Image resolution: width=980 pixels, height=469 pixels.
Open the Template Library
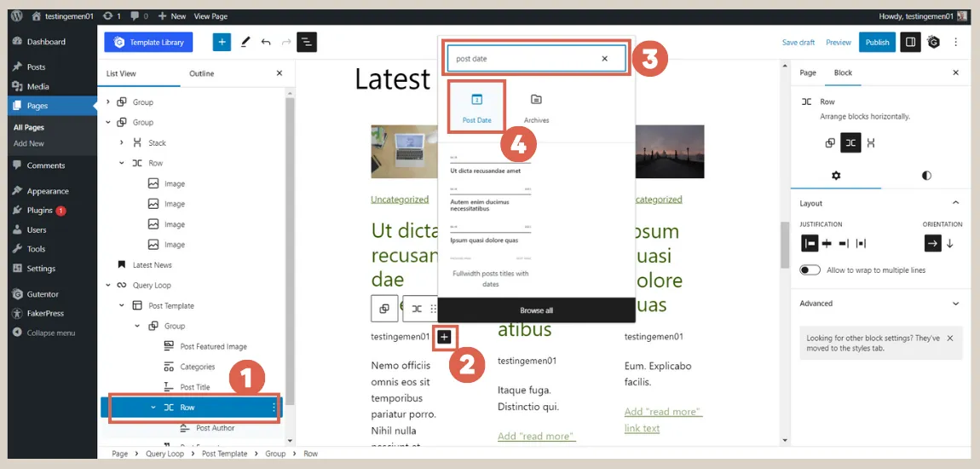(x=148, y=43)
